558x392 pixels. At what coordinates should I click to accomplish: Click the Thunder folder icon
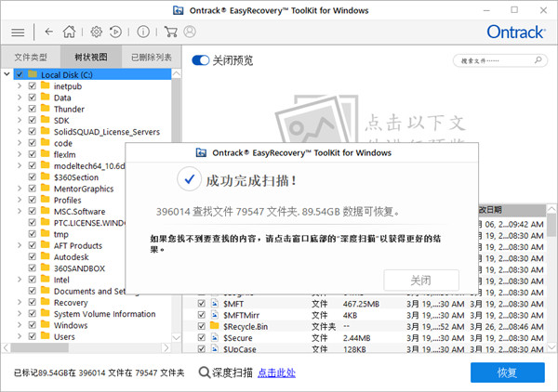tap(46, 109)
